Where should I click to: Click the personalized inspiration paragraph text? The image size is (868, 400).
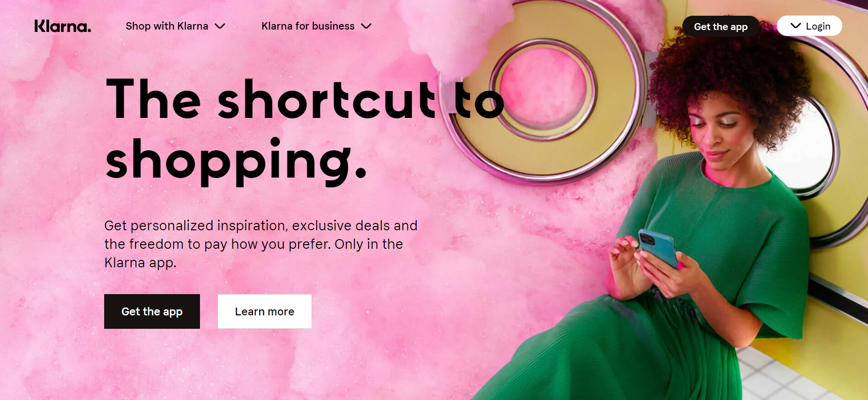[x=261, y=244]
